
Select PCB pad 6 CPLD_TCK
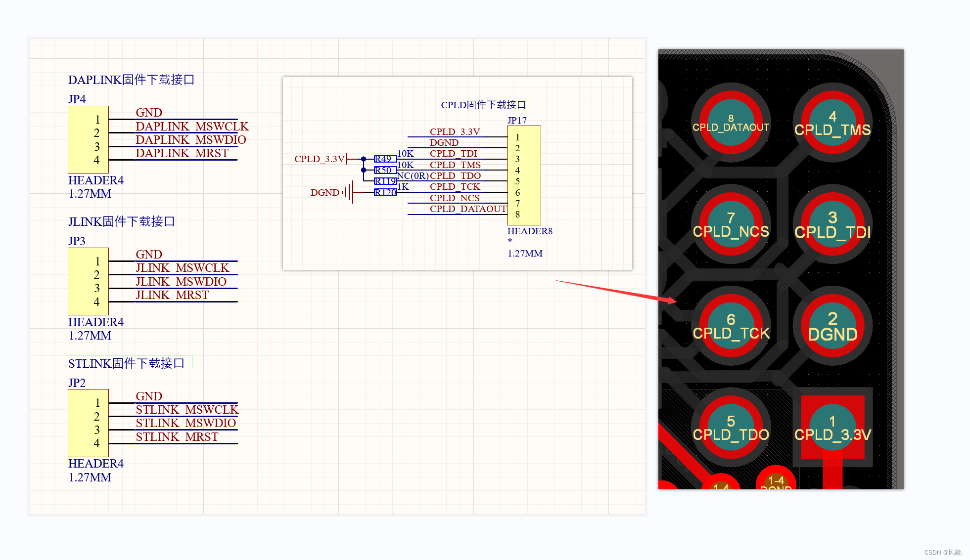tap(731, 326)
